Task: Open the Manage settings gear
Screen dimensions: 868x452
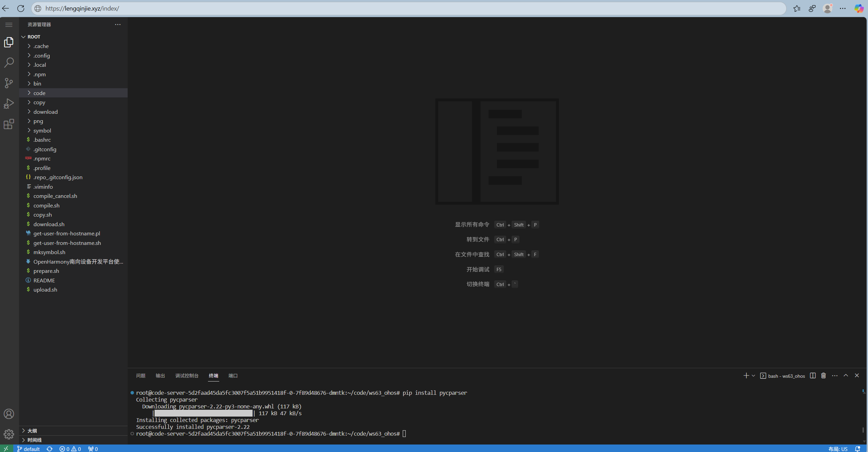Action: pos(9,434)
